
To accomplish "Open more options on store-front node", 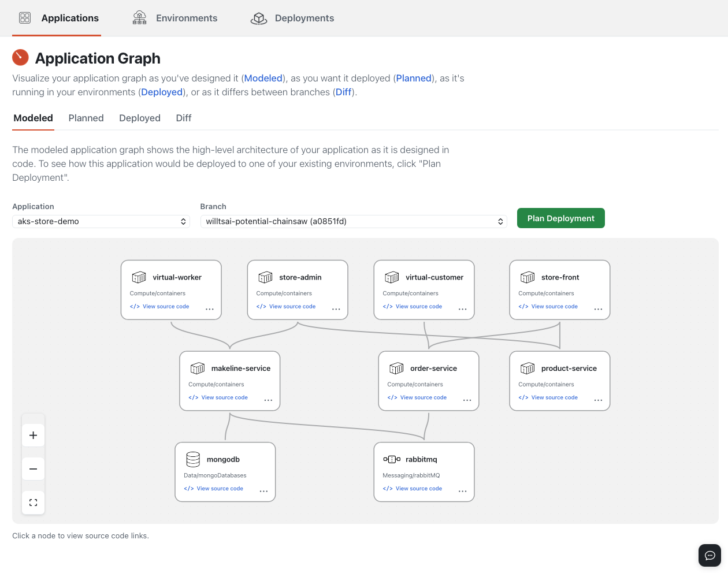I will click(x=599, y=309).
